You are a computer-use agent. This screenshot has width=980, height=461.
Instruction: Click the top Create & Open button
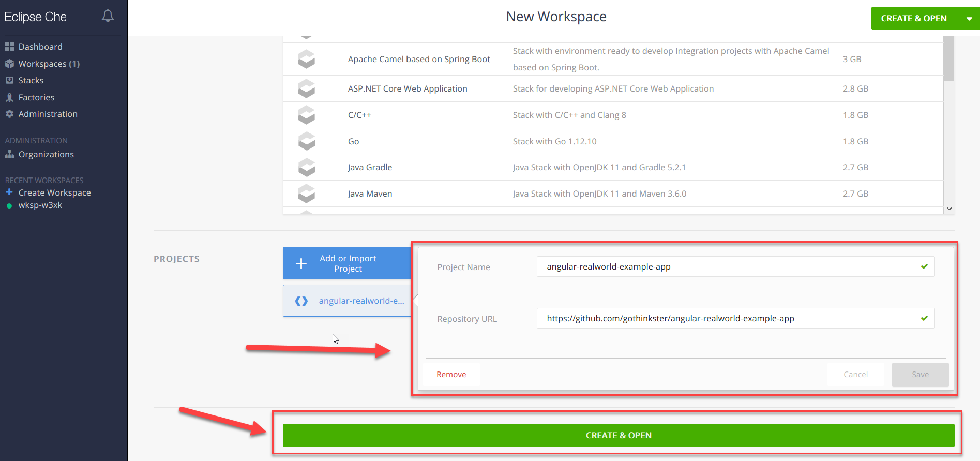point(914,18)
